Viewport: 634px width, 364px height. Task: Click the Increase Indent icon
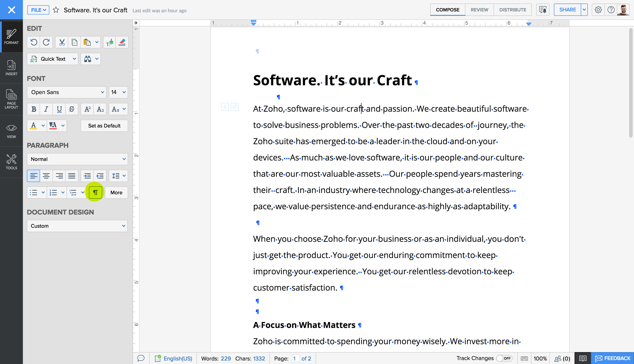coord(87,176)
